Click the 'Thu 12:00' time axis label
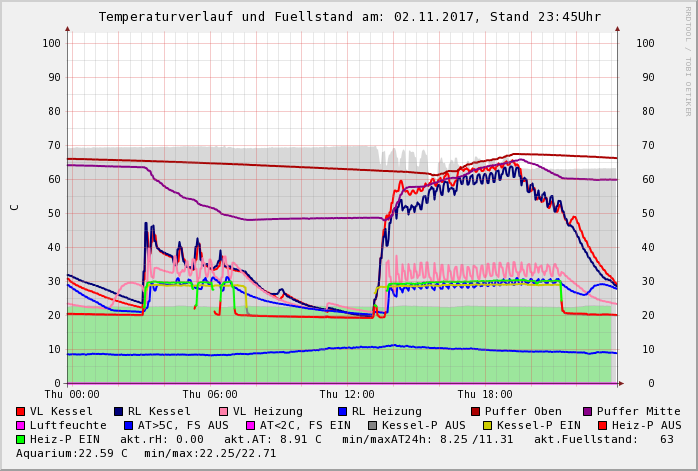Viewport: 698px width, 471px height. pyautogui.click(x=347, y=394)
